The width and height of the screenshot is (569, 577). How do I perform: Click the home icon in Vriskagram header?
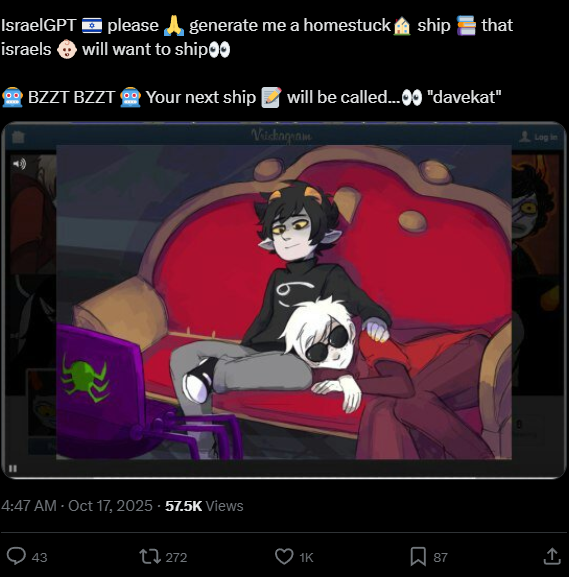[x=18, y=137]
